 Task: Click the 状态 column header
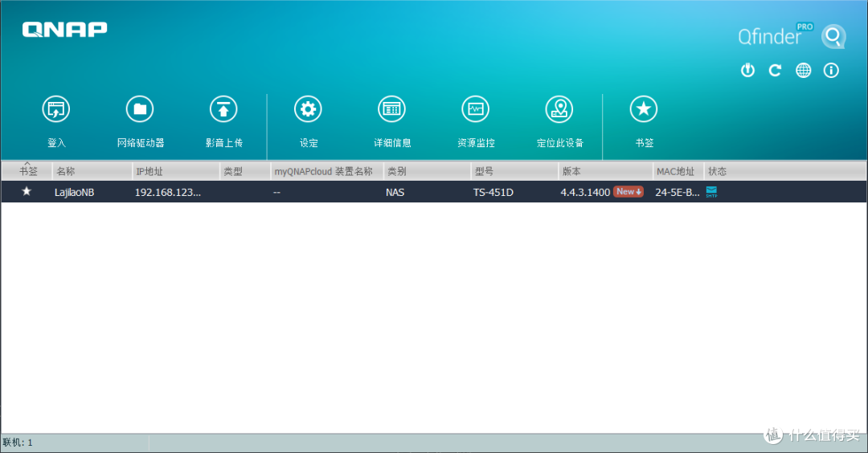point(718,171)
